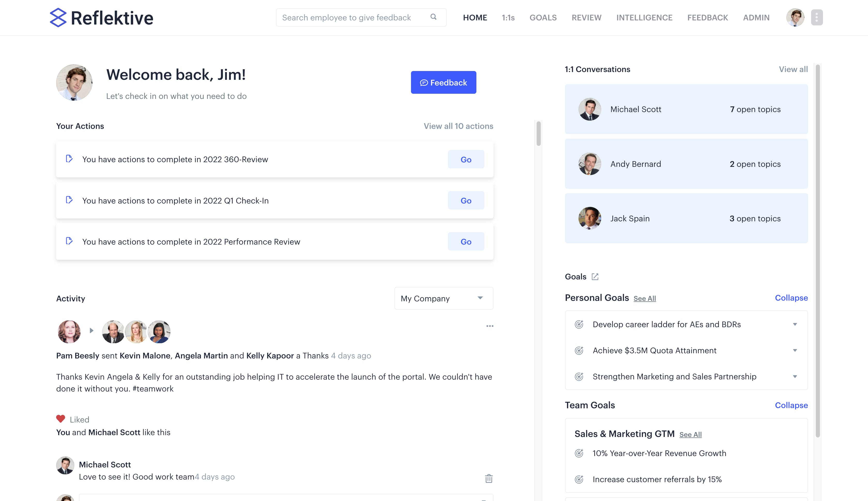Open Goals external link icon
This screenshot has height=501, width=868.
click(x=595, y=277)
